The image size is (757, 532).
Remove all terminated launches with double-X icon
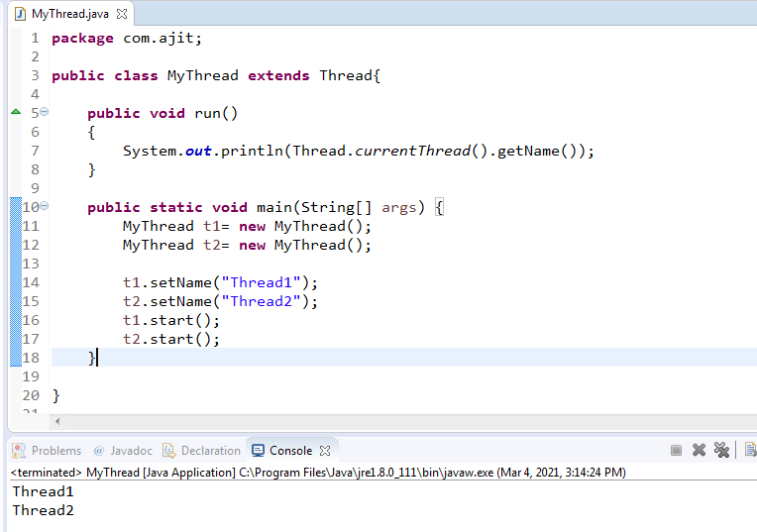[x=721, y=450]
